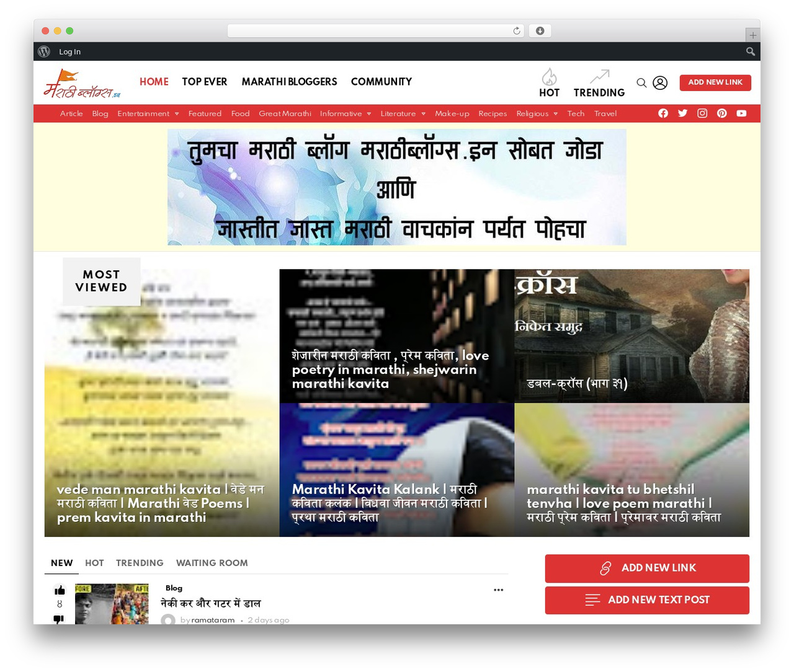This screenshot has height=672, width=794.
Task: Open the header search icon
Action: 641,82
